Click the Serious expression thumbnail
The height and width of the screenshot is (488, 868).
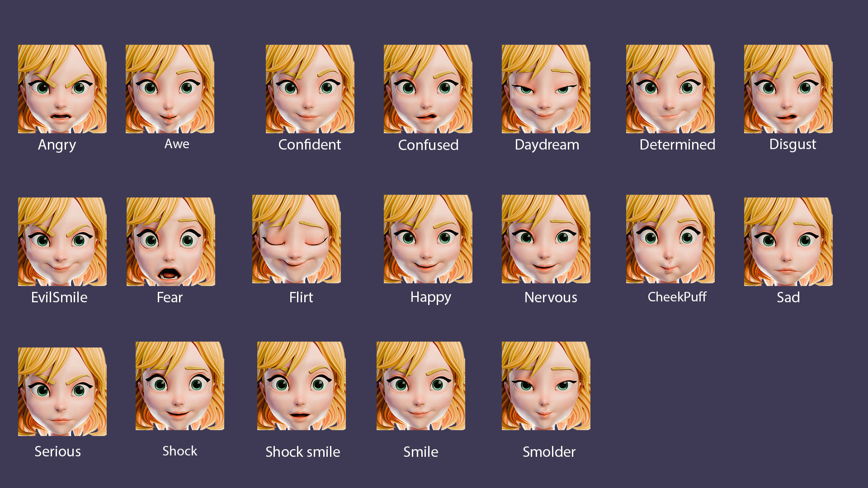point(62,391)
